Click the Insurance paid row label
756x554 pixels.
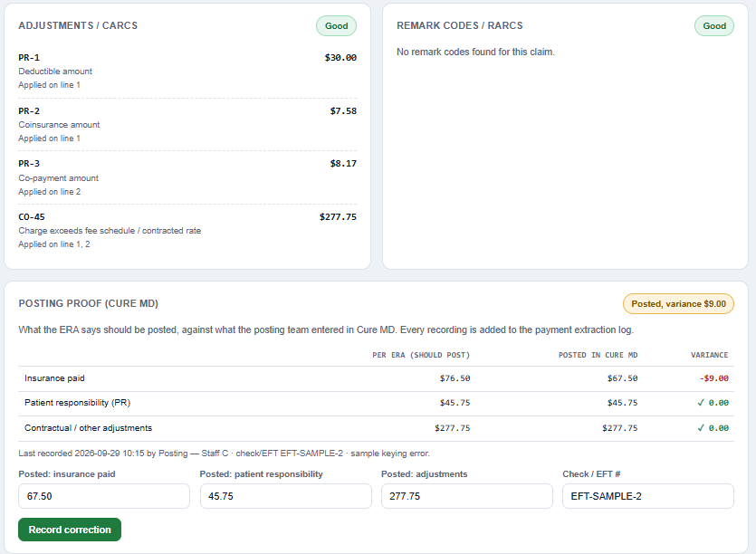pyautogui.click(x=54, y=378)
